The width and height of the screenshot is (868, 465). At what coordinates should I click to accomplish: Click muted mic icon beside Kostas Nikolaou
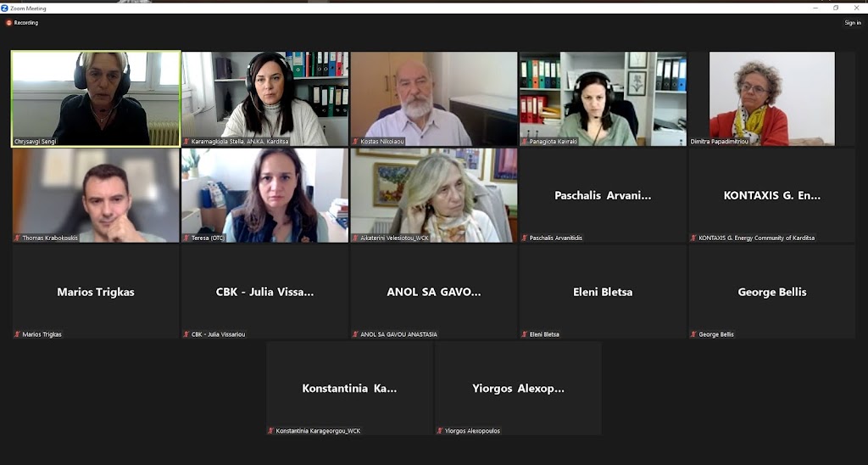tap(355, 142)
